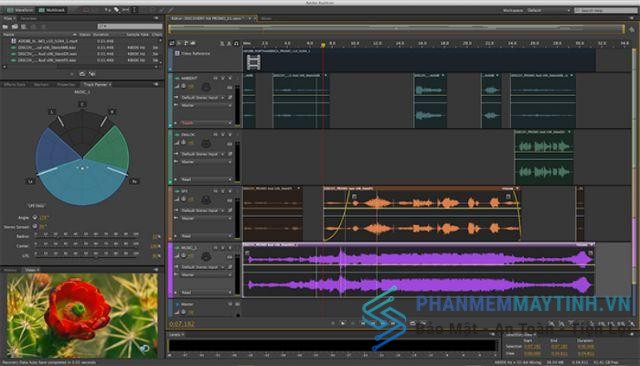Open MUSIC_1 track Master output dropdown
Image resolution: width=640 pixels, height=366 pixels.
(206, 275)
